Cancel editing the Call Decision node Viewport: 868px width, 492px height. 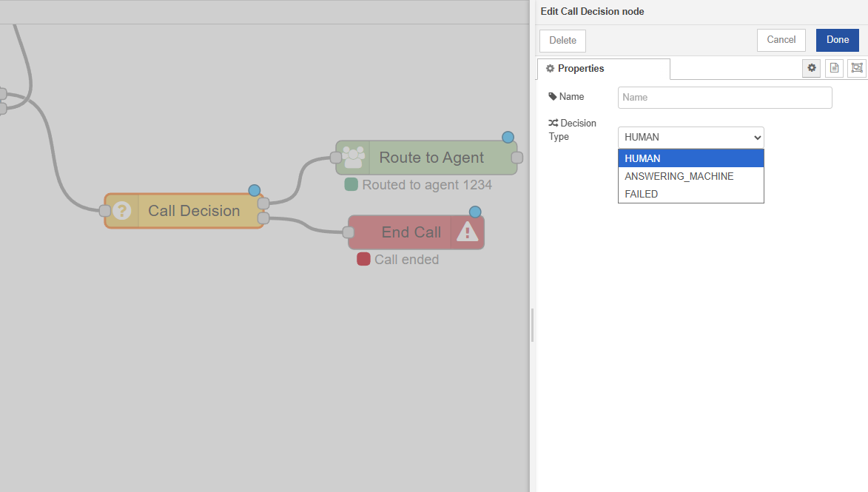(x=781, y=40)
